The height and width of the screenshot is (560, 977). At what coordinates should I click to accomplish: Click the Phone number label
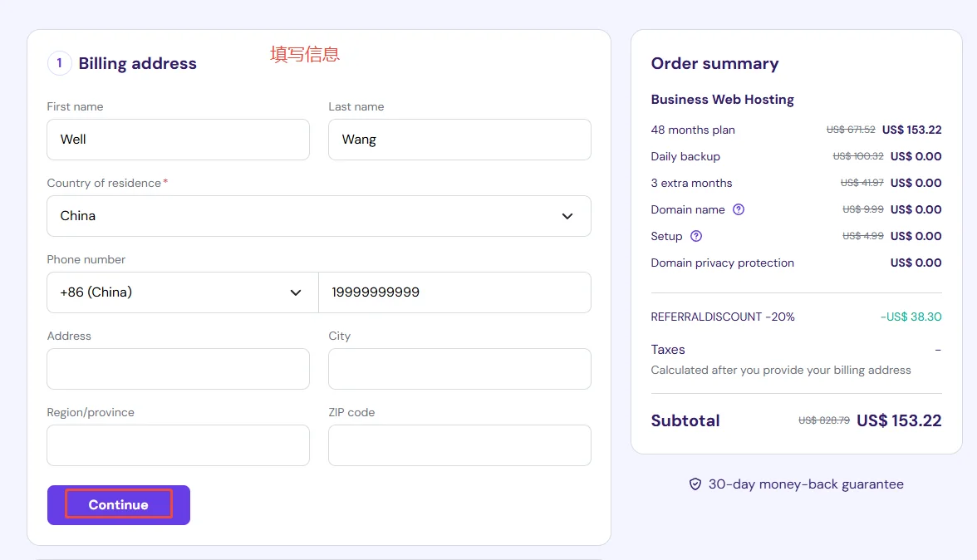tap(86, 259)
